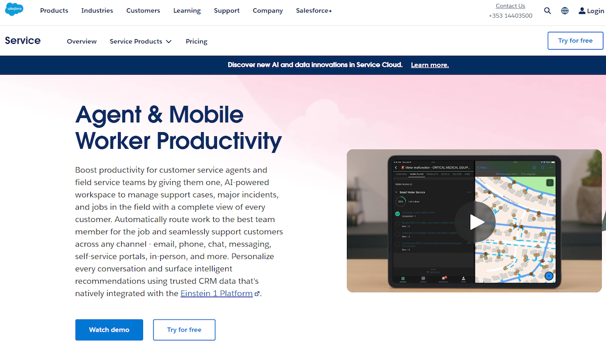Follow the Learn more banner link

429,65
